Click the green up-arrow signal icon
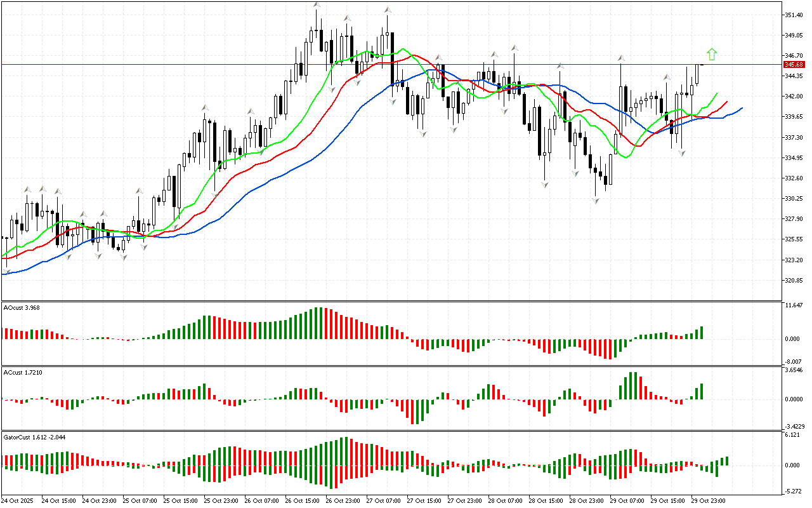 pyautogui.click(x=712, y=55)
